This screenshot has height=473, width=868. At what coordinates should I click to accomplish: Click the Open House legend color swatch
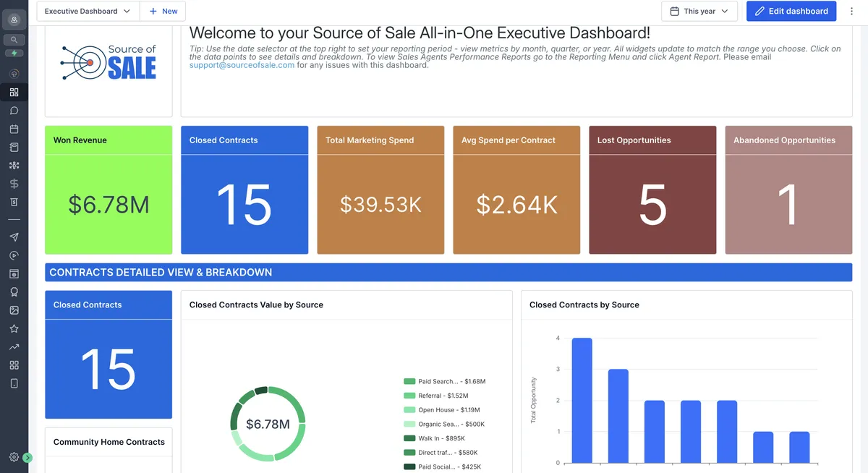click(x=409, y=410)
